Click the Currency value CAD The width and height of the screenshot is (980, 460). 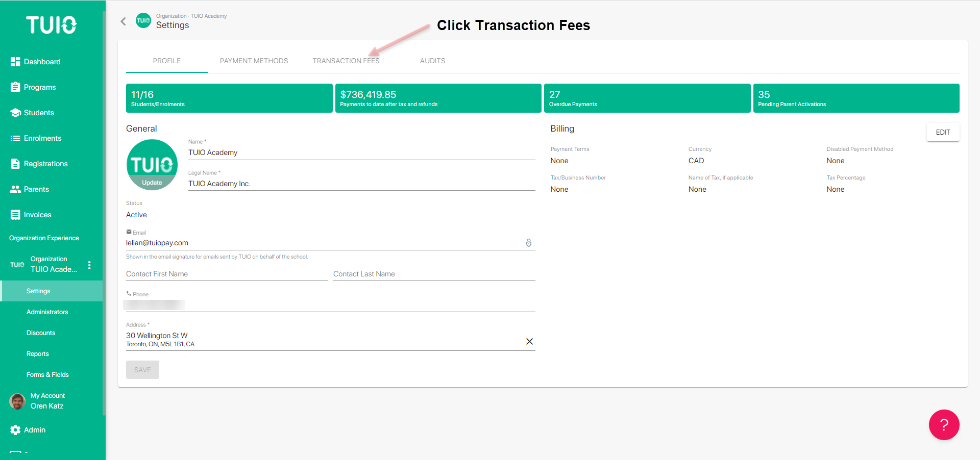coord(696,161)
